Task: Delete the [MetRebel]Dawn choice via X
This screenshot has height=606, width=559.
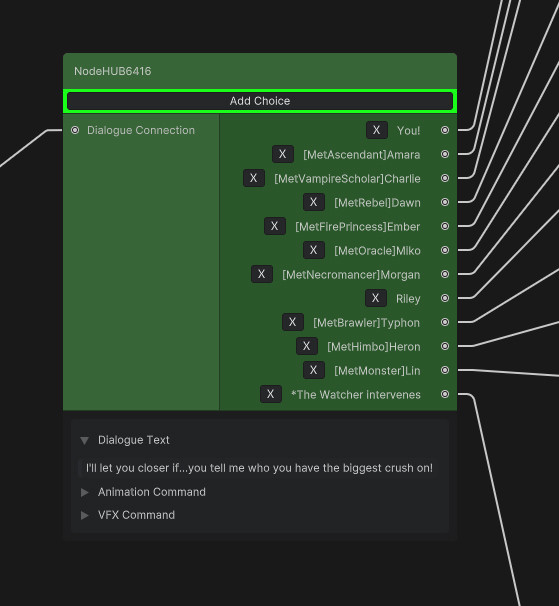Action: click(x=314, y=202)
